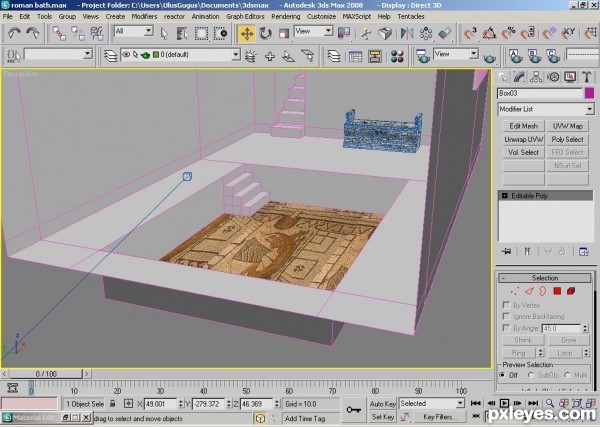Screen dimensions: 600x427
Task: Toggle layer visibility eye icon
Action: pos(126,55)
